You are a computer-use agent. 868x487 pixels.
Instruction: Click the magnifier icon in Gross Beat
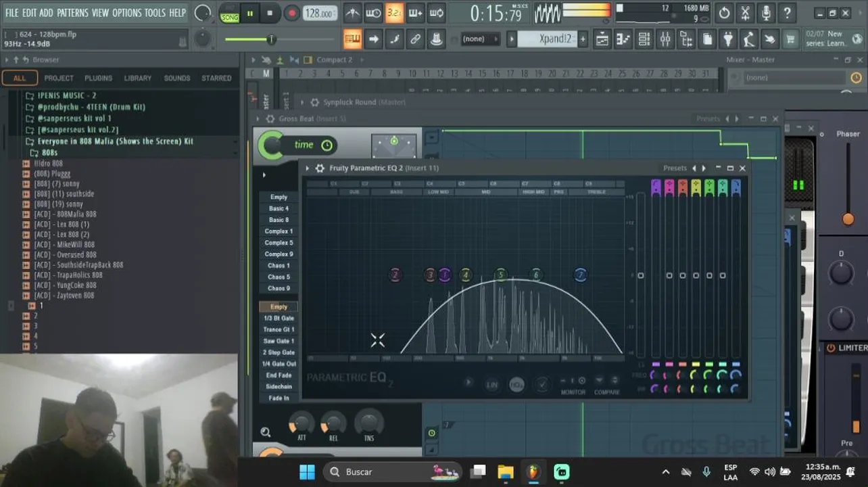(x=266, y=432)
